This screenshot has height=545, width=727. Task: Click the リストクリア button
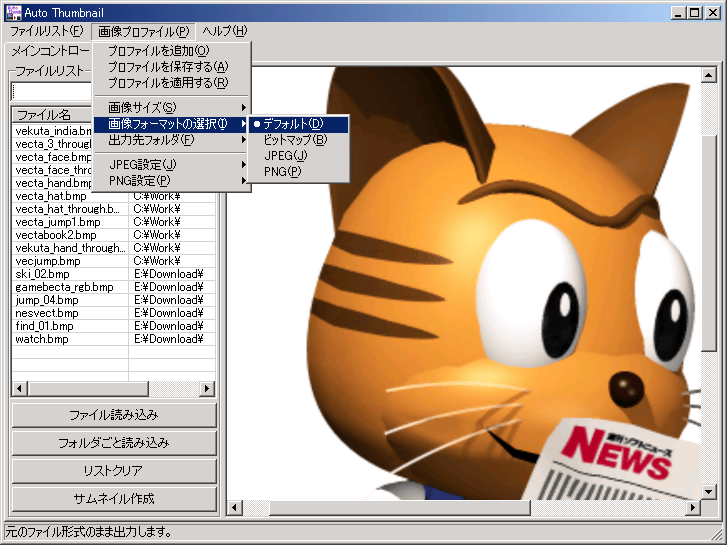[114, 471]
